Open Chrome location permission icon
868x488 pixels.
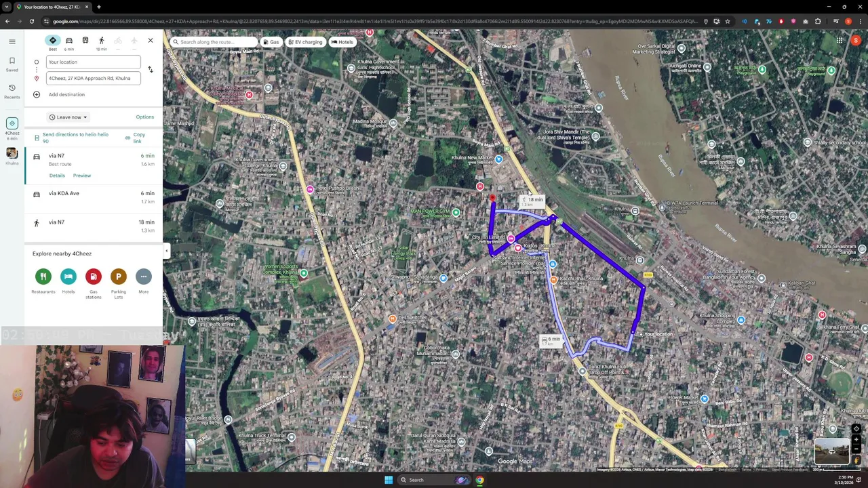click(x=706, y=22)
